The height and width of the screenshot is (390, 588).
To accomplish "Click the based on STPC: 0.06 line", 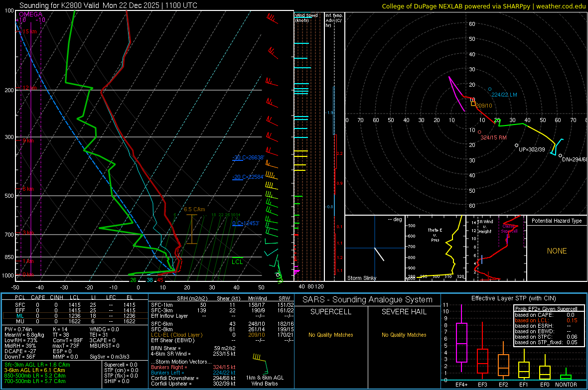I will click(546, 337).
